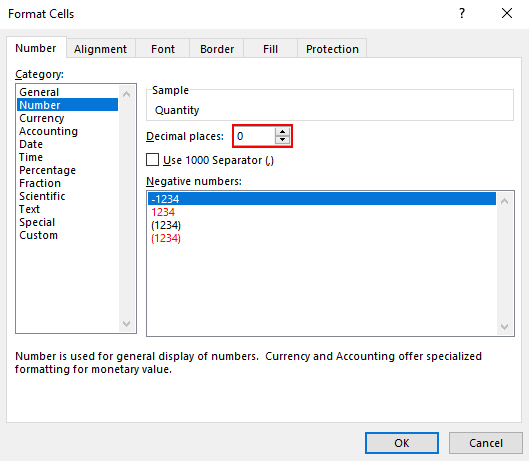The width and height of the screenshot is (529, 461).
Task: Click the Cancel button
Action: coord(486,443)
